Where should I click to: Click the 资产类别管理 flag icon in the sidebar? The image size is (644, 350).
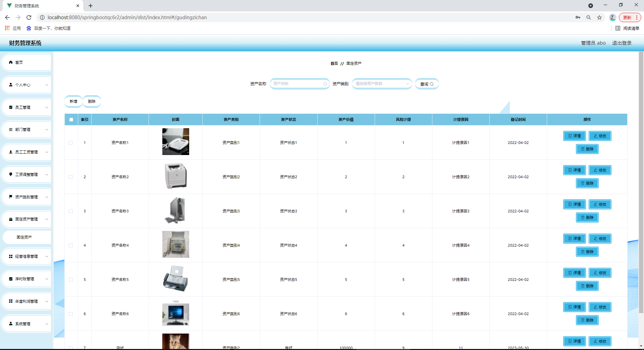[x=11, y=197]
